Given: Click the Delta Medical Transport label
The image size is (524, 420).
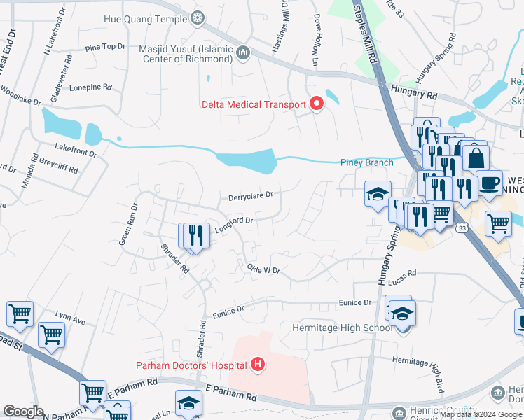Looking at the screenshot, I should coord(254,104).
